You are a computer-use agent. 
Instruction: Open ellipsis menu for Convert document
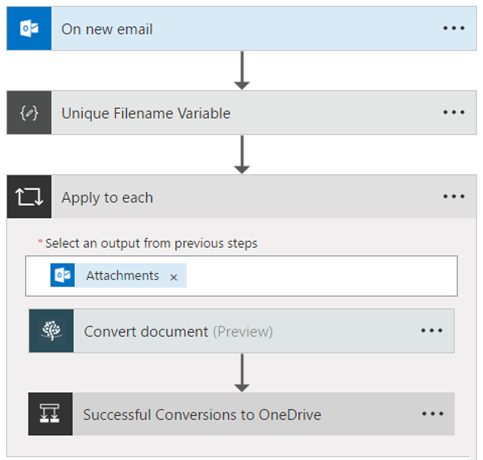432,331
